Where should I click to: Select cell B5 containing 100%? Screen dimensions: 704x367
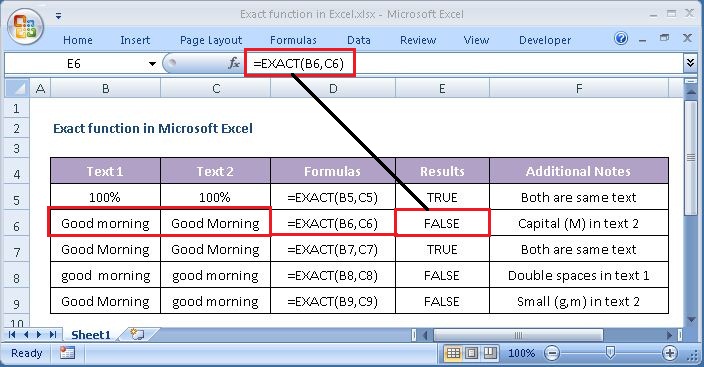(105, 197)
